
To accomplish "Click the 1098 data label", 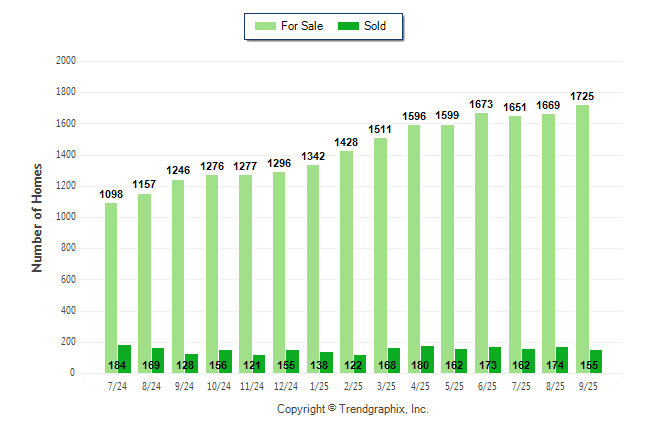I will tap(111, 194).
